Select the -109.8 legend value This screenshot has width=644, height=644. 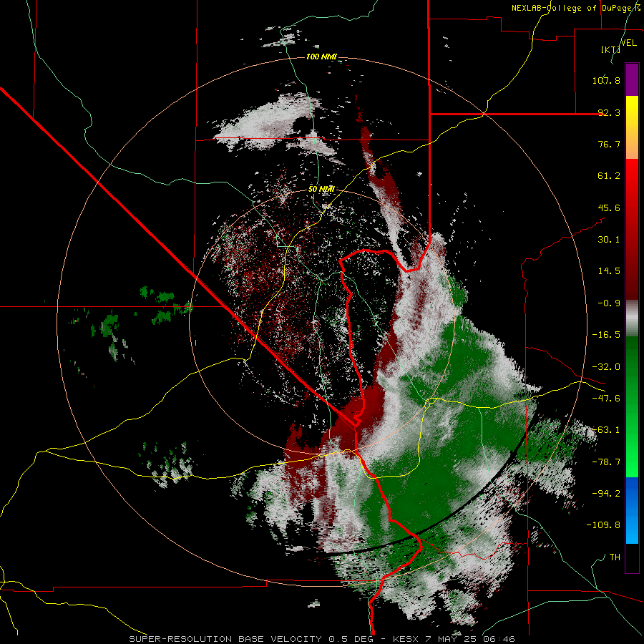[603, 525]
